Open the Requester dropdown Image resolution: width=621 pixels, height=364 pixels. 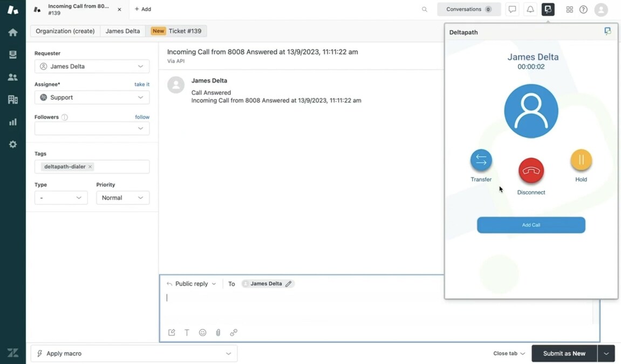point(92,66)
